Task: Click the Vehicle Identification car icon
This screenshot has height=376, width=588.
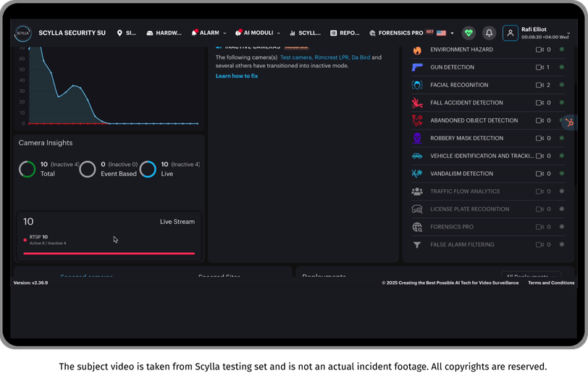Action: tap(417, 156)
